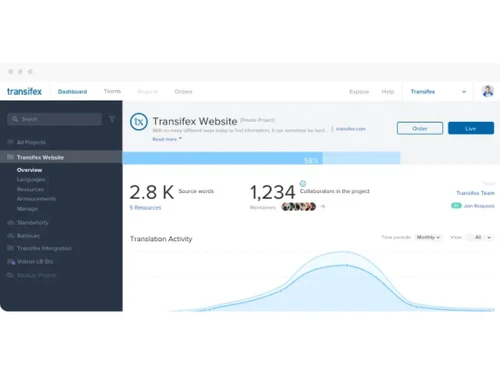The image size is (500, 375).
Task: Click the maintainers avatar group
Action: tap(299, 207)
